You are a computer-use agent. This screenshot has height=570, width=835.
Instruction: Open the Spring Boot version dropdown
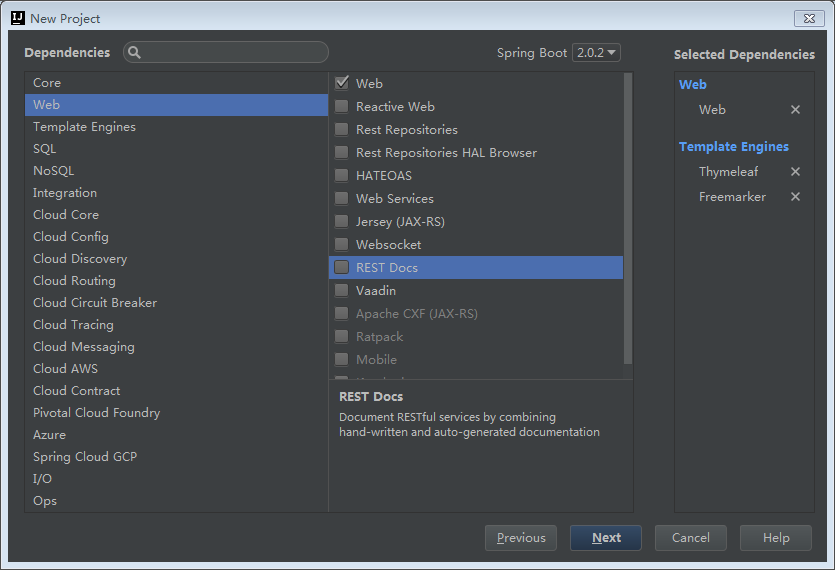[596, 53]
